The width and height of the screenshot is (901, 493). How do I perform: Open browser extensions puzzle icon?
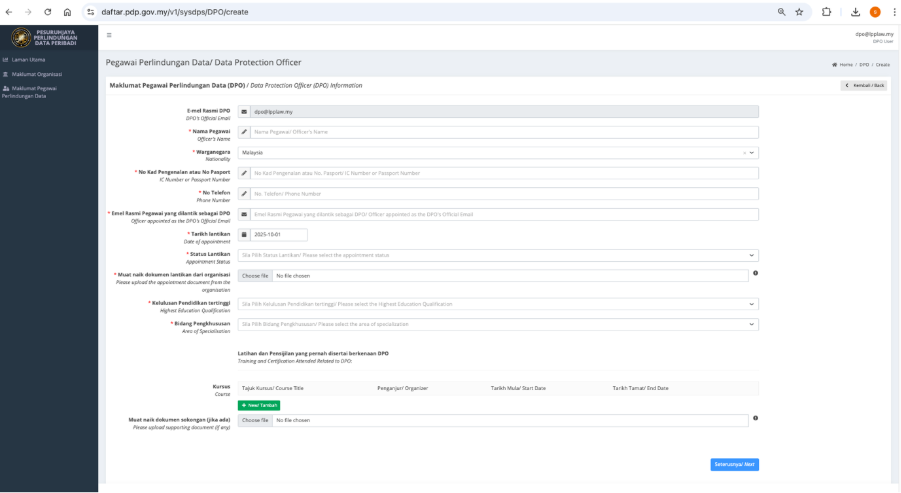pyautogui.click(x=828, y=12)
